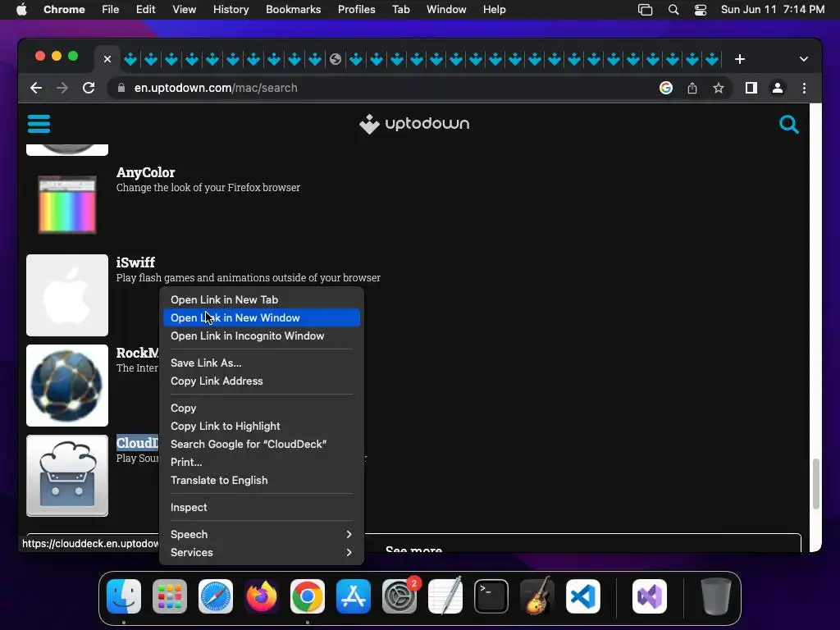Open App Store from the Dock
The width and height of the screenshot is (840, 630).
(x=353, y=596)
